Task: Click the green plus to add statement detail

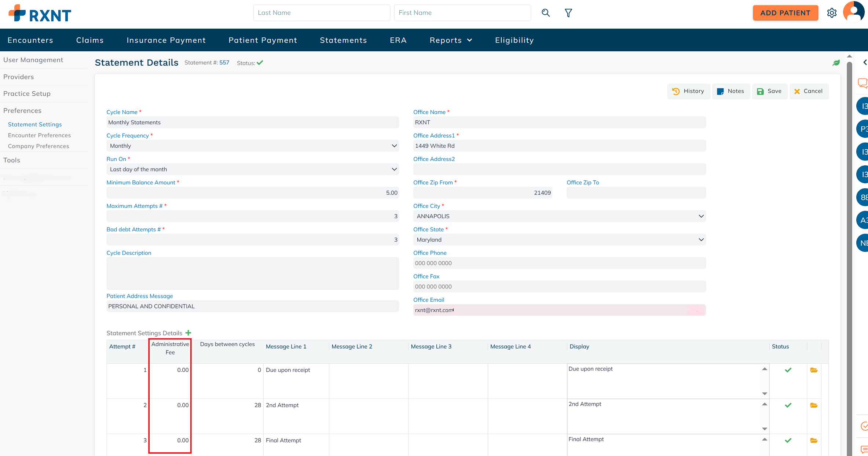Action: coord(188,333)
